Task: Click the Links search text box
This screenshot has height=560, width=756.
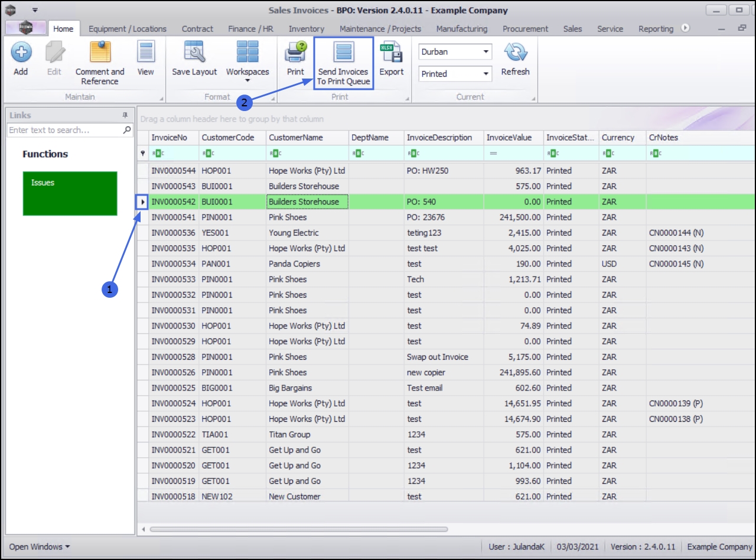Action: coord(65,130)
